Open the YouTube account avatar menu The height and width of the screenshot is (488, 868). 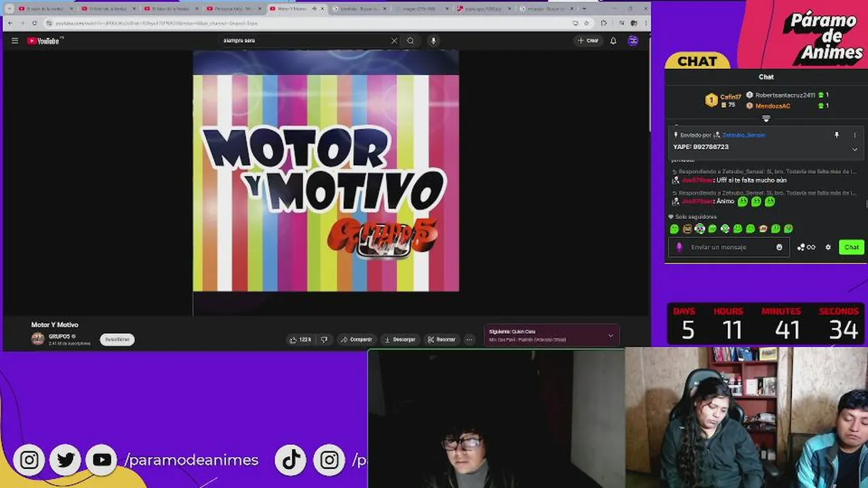tap(633, 41)
